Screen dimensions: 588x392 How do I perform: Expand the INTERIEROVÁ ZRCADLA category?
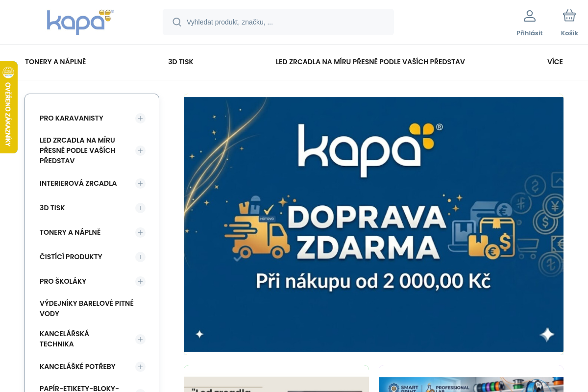pyautogui.click(x=140, y=183)
